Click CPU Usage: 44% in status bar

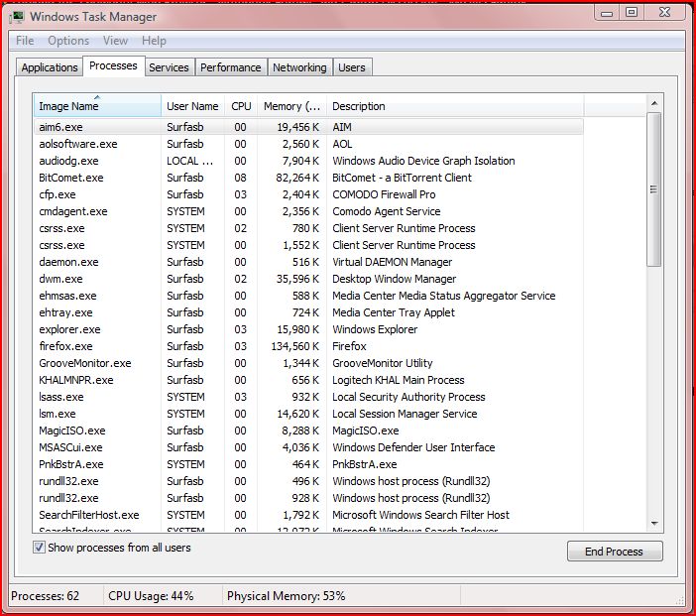[151, 596]
